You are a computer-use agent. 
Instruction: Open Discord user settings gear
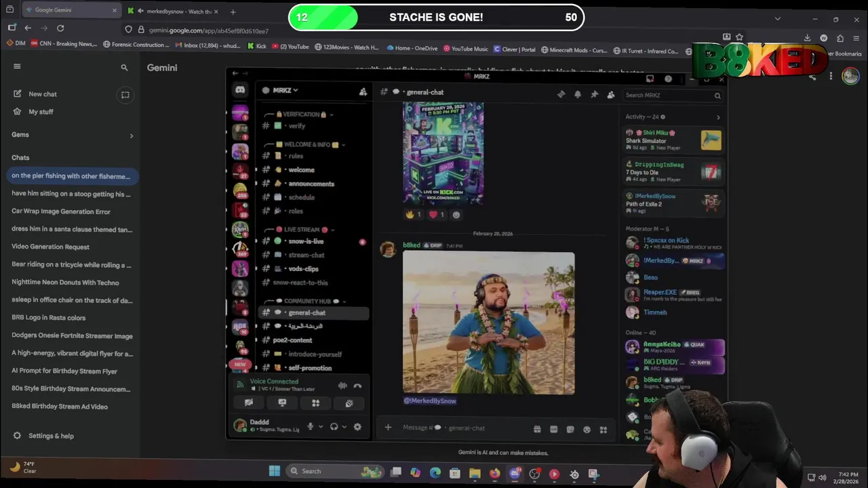click(357, 426)
